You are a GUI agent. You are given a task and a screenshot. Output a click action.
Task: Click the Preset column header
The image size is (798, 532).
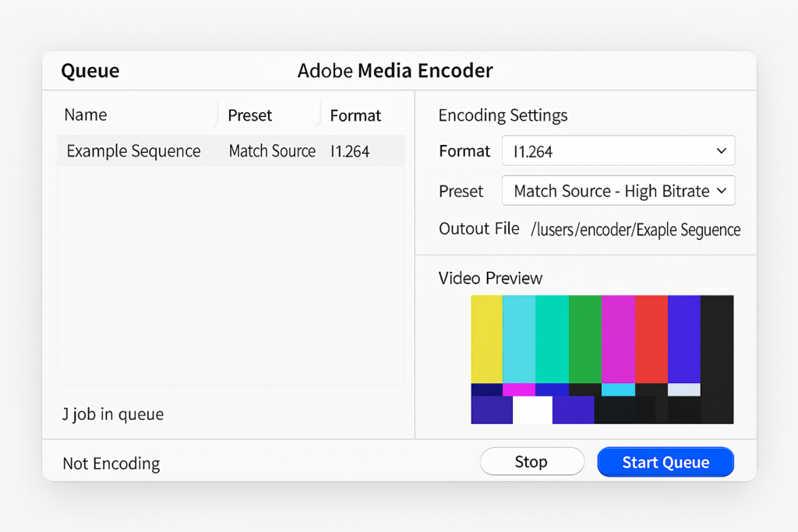click(x=249, y=115)
